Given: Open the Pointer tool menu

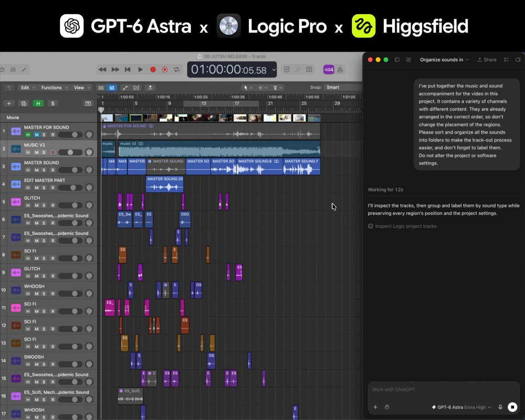Looking at the screenshot, I should (x=248, y=87).
